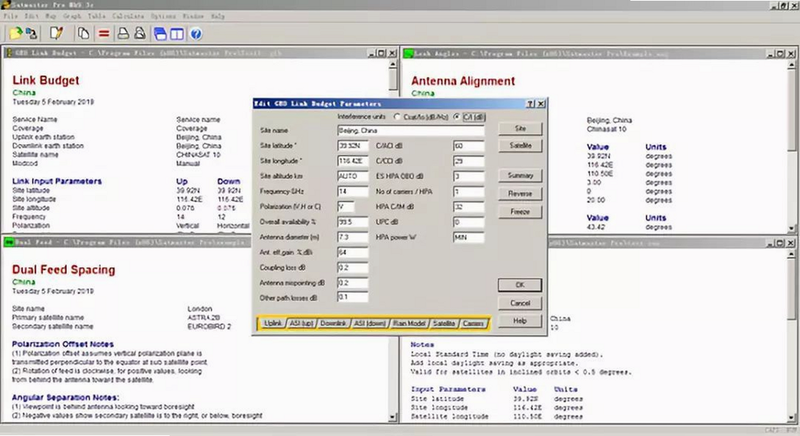800x436 pixels.
Task: Click the Coupling loss dB field
Action: [353, 268]
